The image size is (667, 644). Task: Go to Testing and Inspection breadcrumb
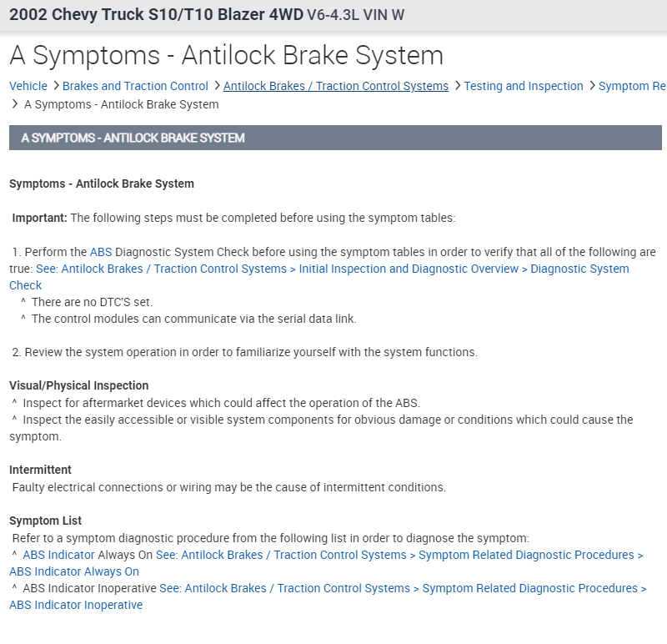tap(524, 86)
